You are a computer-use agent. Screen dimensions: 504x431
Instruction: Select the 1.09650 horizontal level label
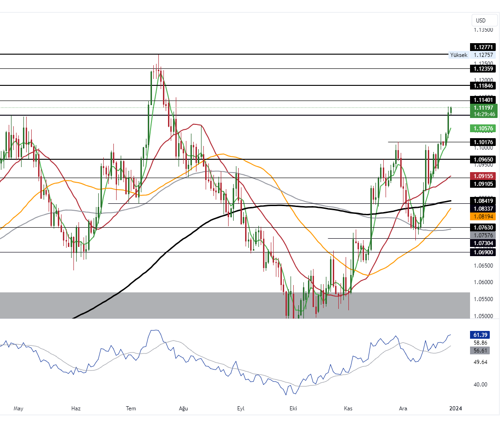point(482,160)
